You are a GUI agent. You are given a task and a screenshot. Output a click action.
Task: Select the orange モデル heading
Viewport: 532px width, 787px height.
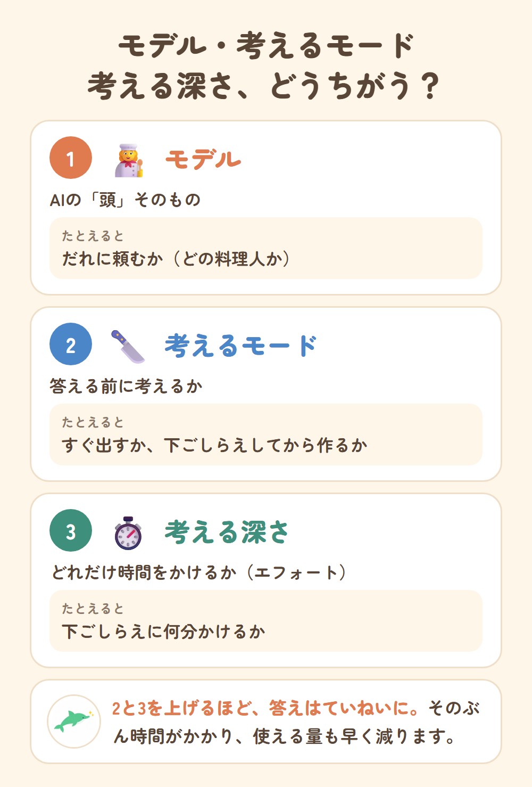pos(203,159)
